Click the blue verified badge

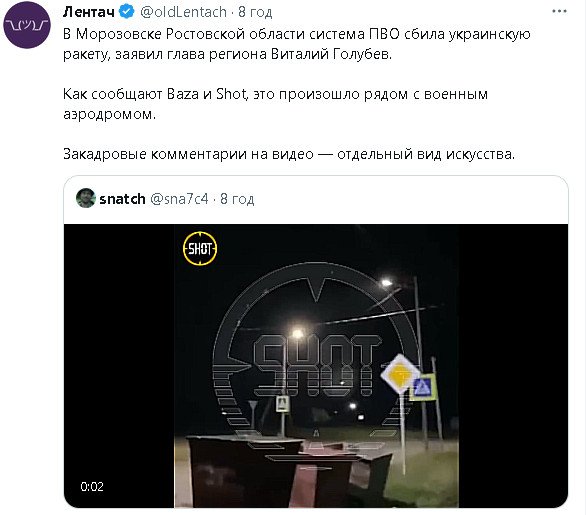point(126,12)
